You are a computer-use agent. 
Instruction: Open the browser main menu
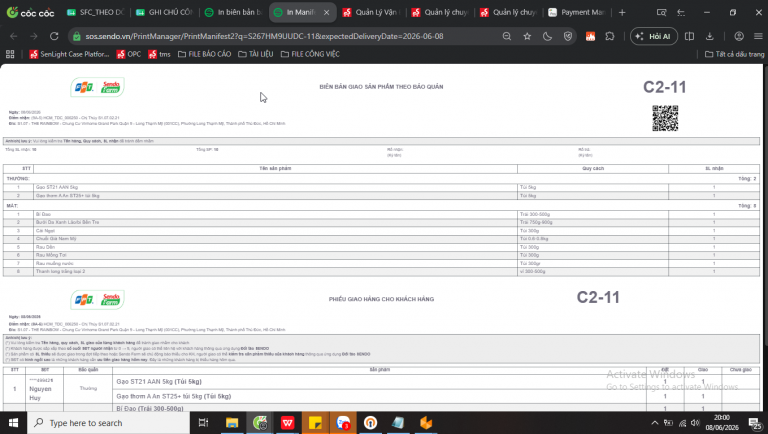[x=758, y=36]
